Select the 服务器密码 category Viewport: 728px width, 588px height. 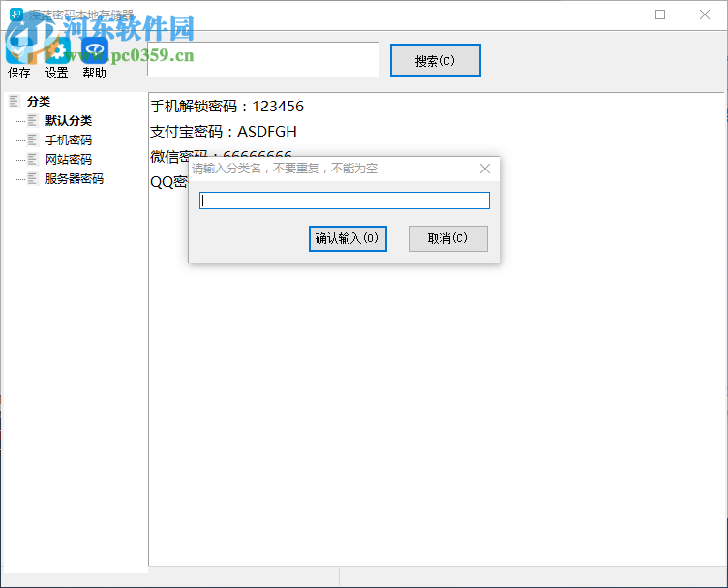coord(75,179)
